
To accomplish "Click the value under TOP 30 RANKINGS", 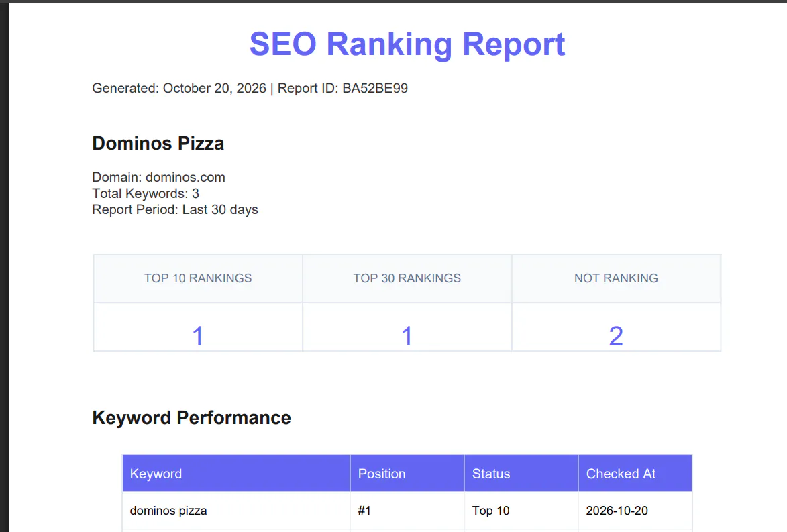I will tap(407, 335).
